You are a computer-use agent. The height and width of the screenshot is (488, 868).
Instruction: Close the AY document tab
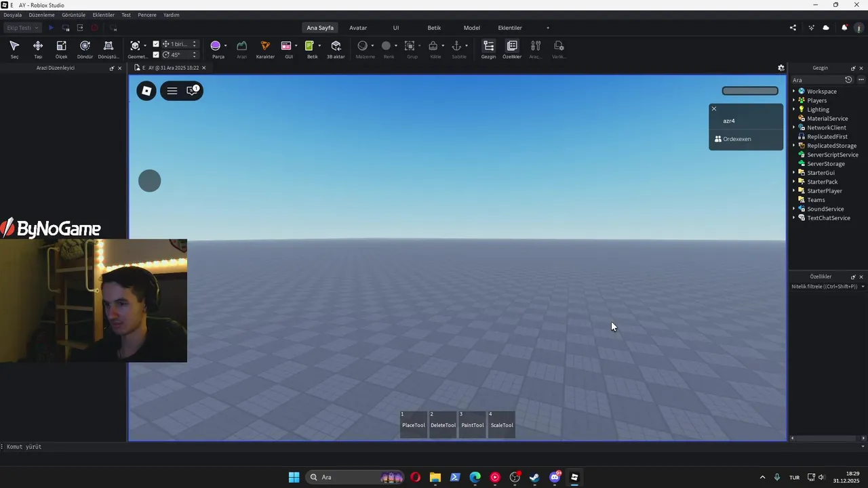203,68
